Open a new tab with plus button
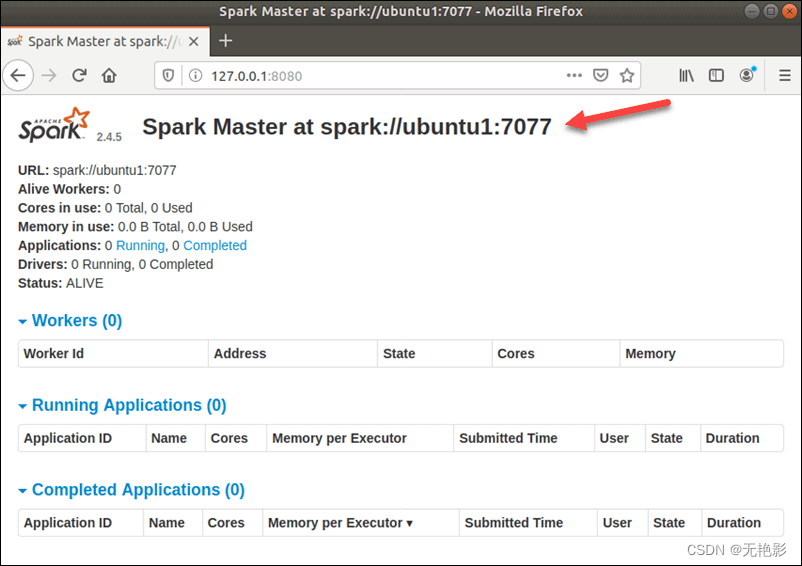The height and width of the screenshot is (566, 802). (x=226, y=41)
